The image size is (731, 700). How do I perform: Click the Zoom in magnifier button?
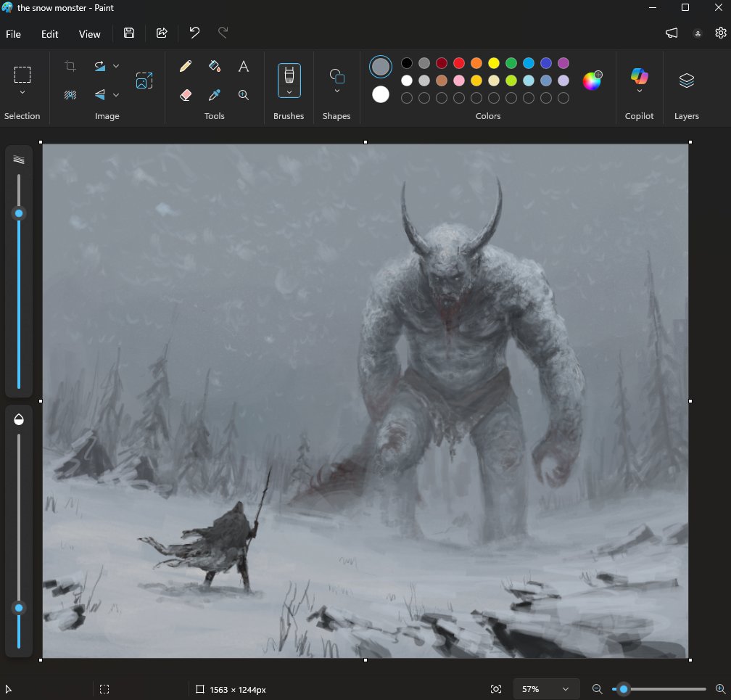[x=720, y=689]
